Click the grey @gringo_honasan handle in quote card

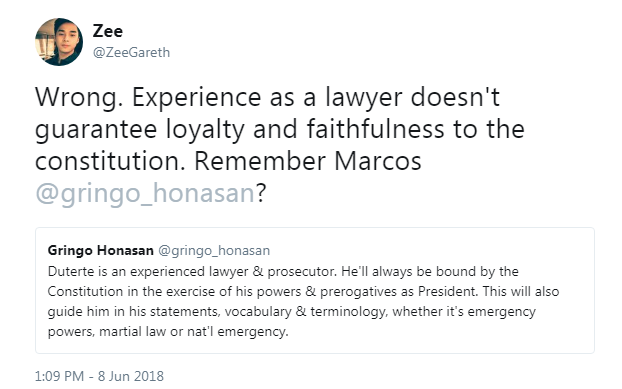[x=214, y=251]
